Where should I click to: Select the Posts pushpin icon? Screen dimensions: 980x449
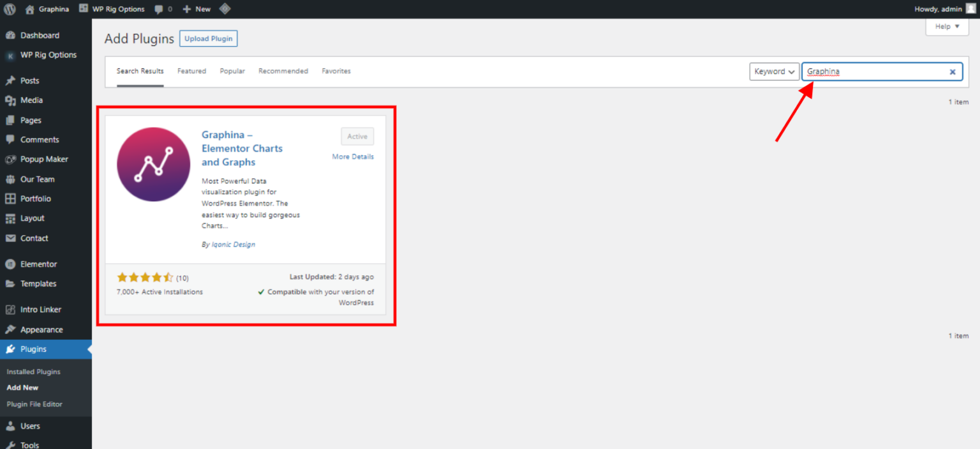point(13,80)
